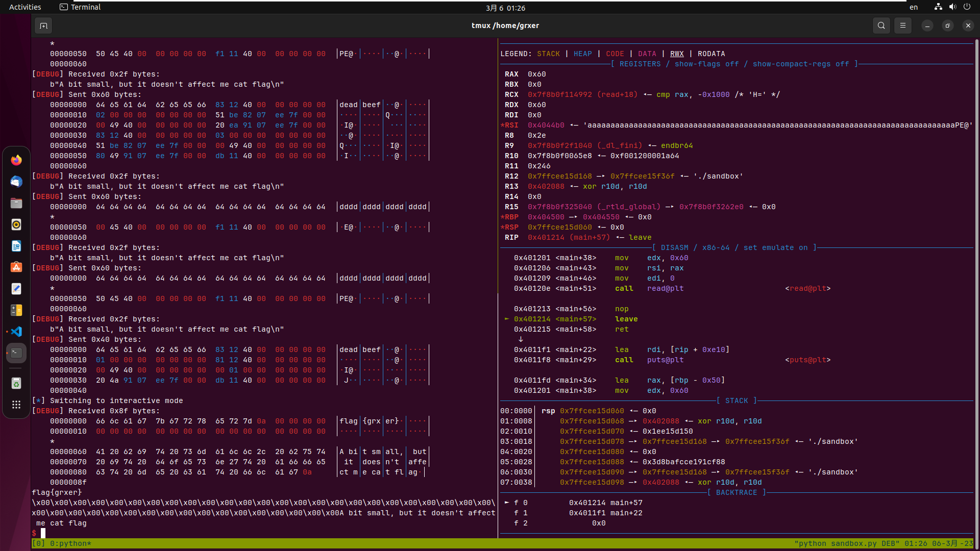Click the stack row 05:0028
980x551 pixels.
pyautogui.click(x=612, y=462)
